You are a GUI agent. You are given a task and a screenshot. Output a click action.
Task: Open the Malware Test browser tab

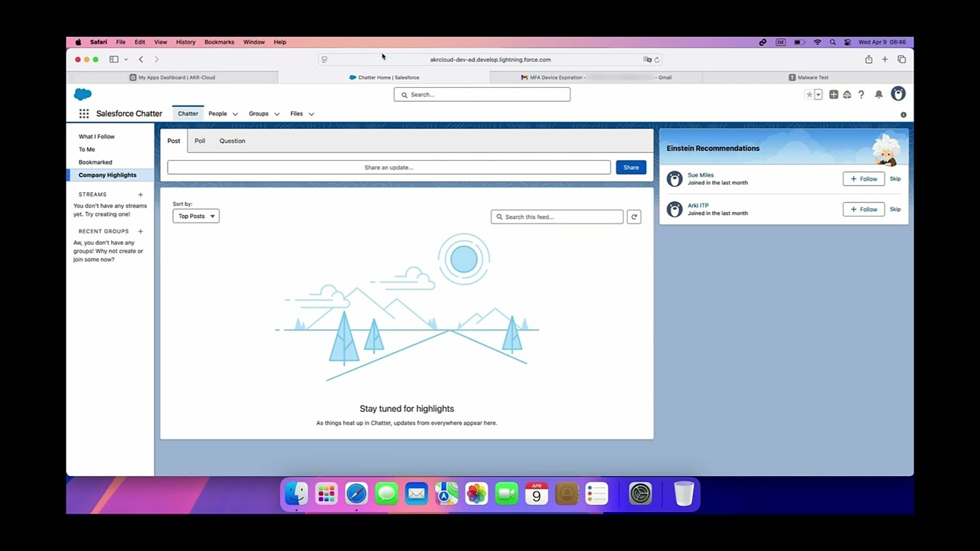click(x=808, y=77)
